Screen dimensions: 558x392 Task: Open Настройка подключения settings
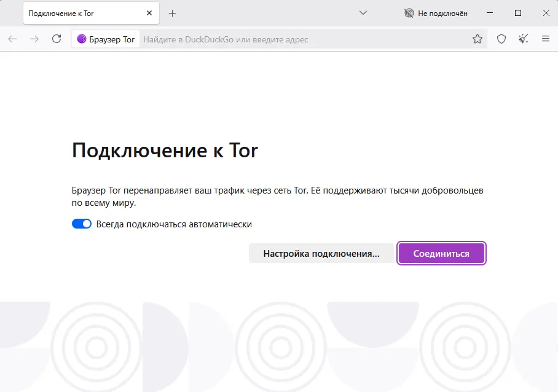coord(321,253)
